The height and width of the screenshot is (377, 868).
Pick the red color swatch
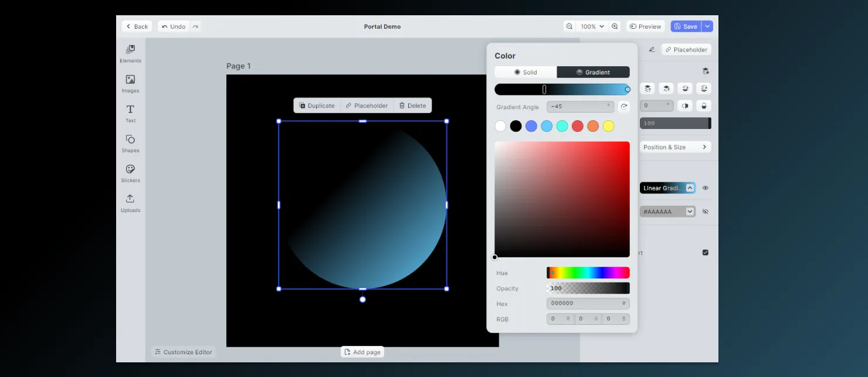pos(578,126)
